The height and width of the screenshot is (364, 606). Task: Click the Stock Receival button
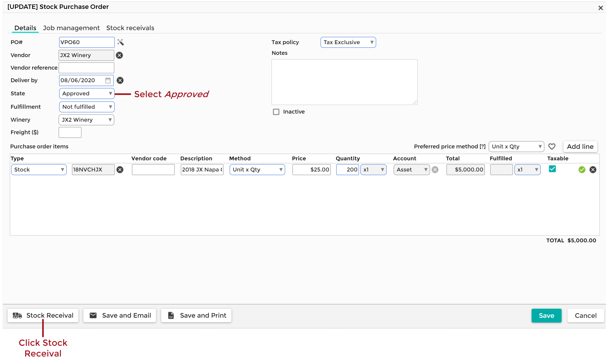point(43,315)
